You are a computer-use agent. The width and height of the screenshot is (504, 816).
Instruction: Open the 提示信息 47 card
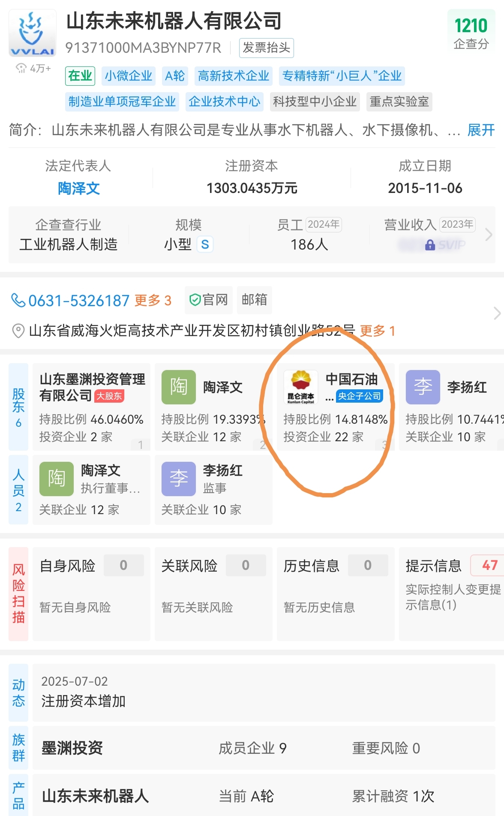452,594
